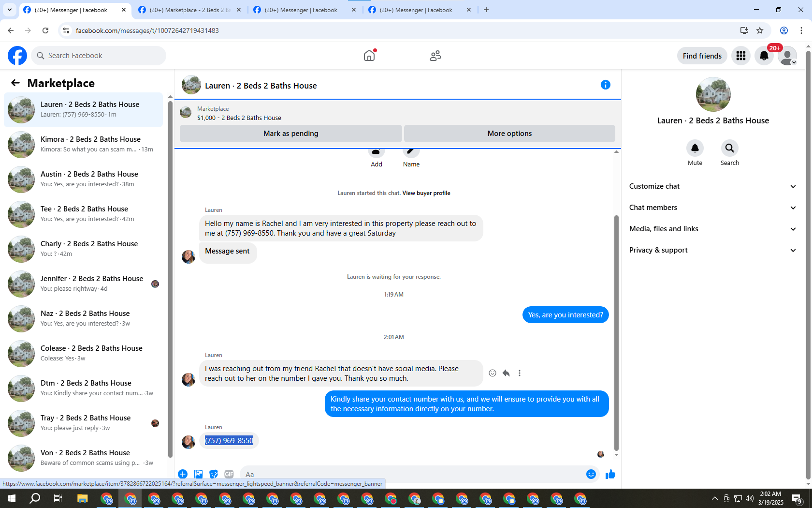Open File Explorer from taskbar
Image resolution: width=812 pixels, height=508 pixels.
82,498
